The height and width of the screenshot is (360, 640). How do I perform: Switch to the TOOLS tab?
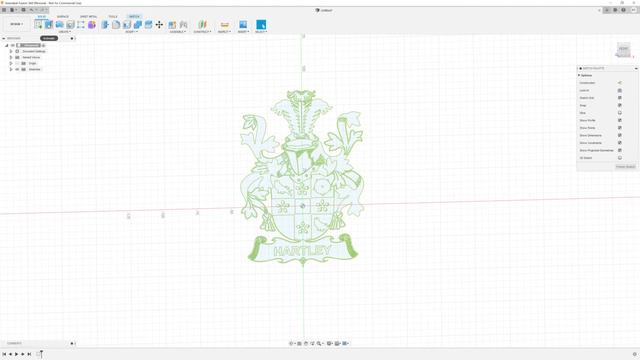(x=113, y=17)
